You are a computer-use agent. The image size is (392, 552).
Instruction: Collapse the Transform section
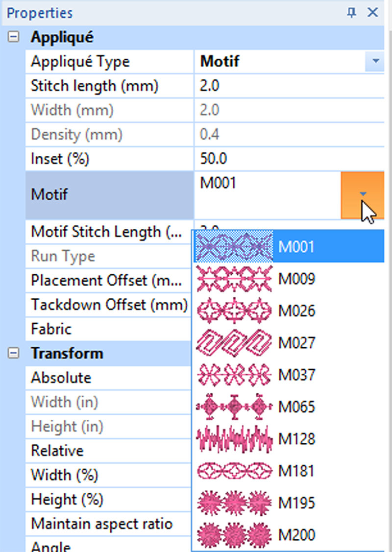click(14, 353)
